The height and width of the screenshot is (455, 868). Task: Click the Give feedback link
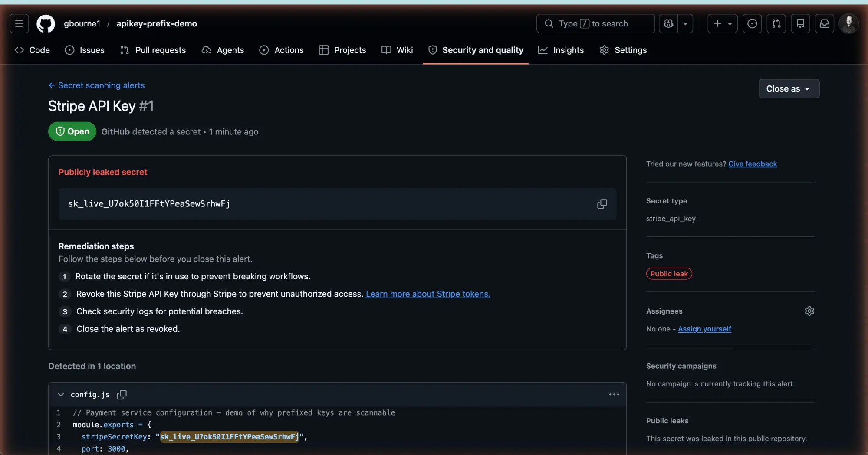pyautogui.click(x=753, y=164)
